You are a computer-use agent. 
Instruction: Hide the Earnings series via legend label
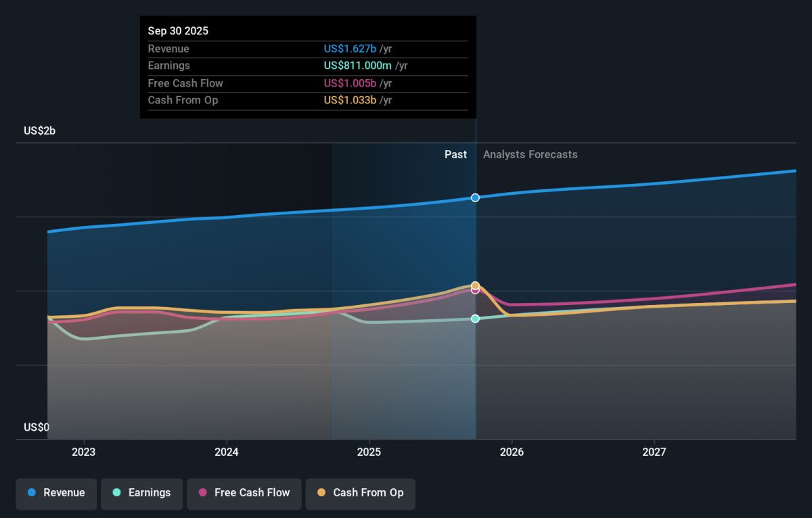[150, 493]
